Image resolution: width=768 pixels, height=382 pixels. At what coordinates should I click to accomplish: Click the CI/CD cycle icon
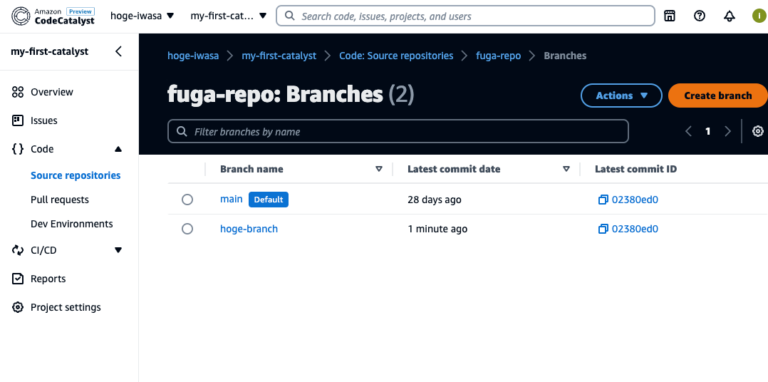[18, 250]
